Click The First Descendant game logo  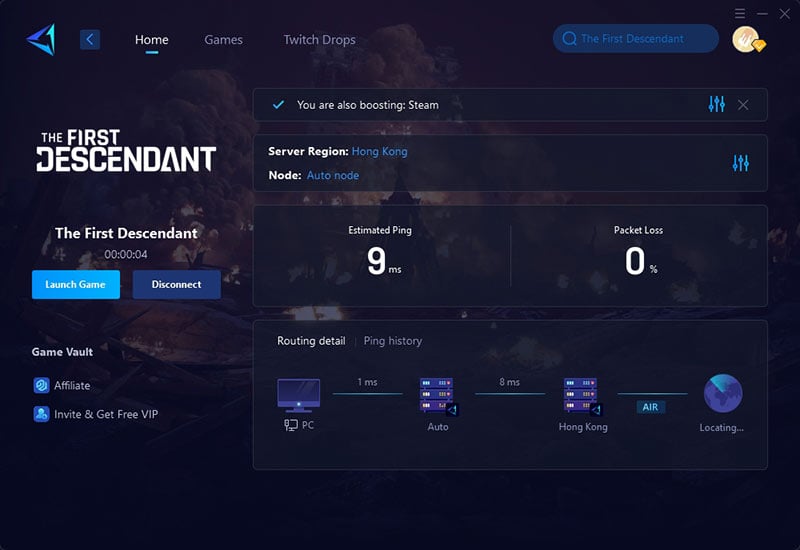click(127, 150)
